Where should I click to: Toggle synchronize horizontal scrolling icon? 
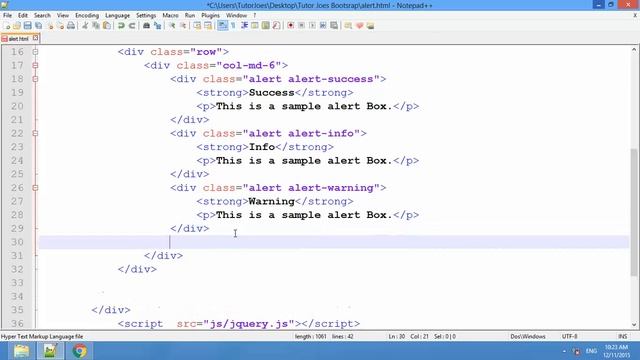tap(208, 26)
